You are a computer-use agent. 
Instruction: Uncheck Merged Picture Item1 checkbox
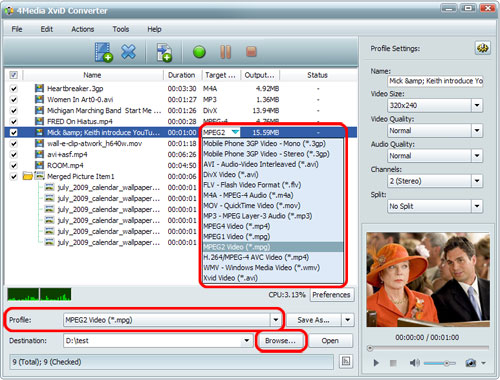click(x=14, y=176)
